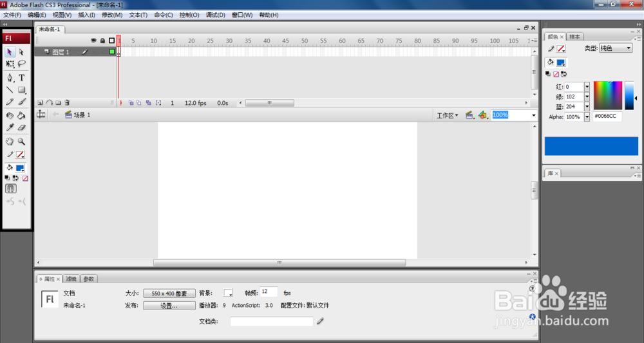The width and height of the screenshot is (644, 343).
Task: Click the 帧频 frame rate input field
Action: [x=269, y=292]
